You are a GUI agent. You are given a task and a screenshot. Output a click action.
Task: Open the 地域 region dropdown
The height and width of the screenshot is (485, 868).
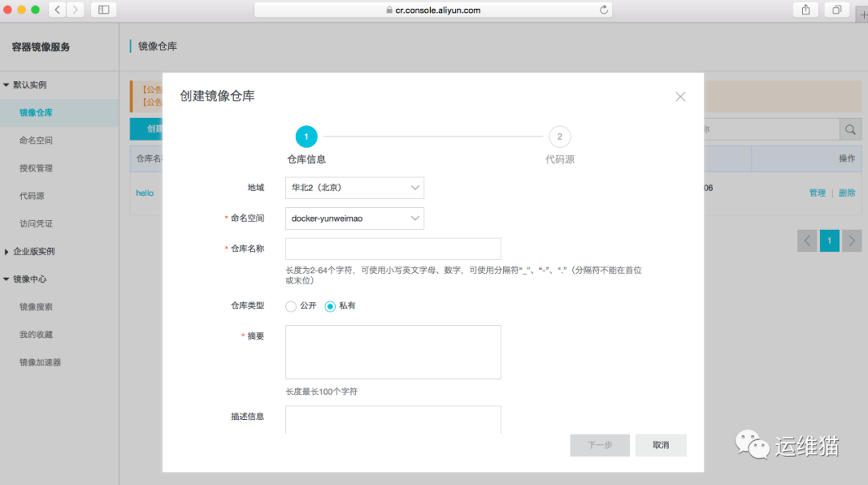pos(354,188)
